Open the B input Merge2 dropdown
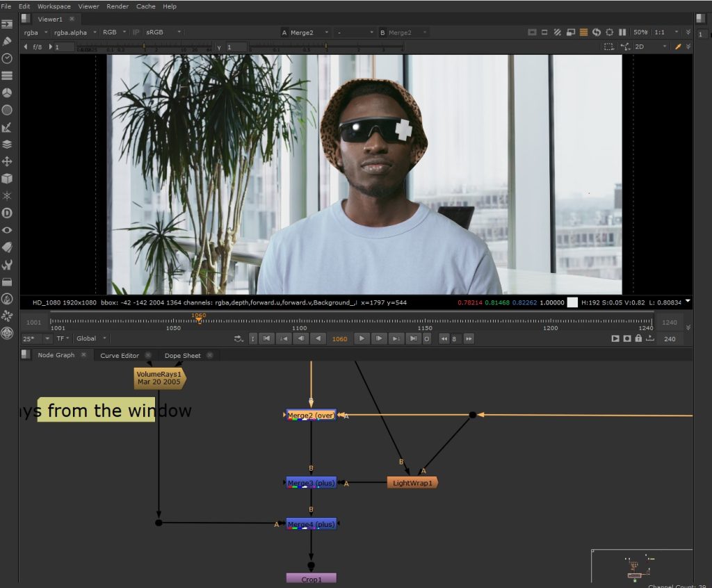Screen dimensions: 712x588 click(403, 32)
